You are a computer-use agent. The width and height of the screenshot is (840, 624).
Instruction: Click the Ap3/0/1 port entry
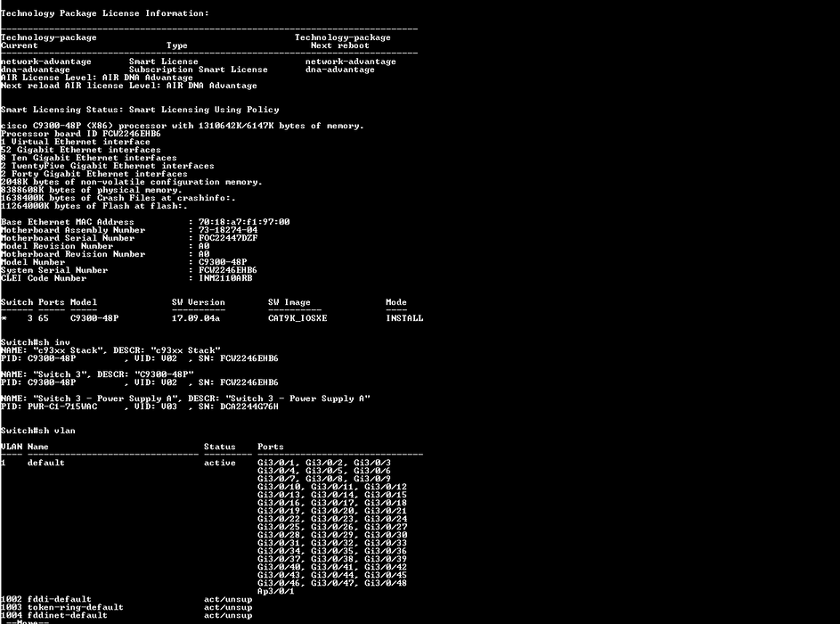pyautogui.click(x=276, y=591)
